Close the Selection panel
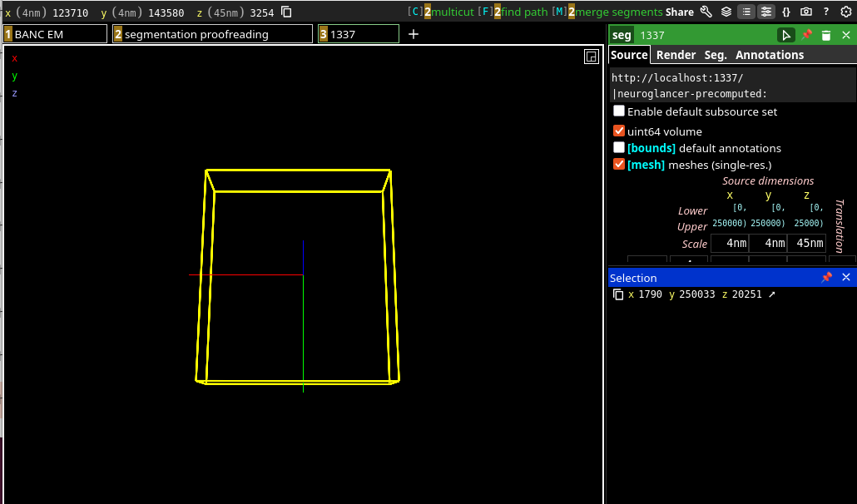 coord(846,278)
